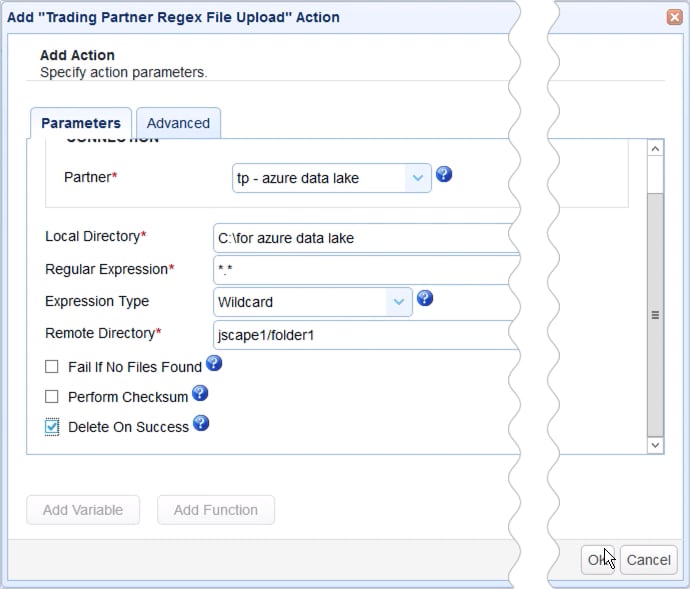
Task: Click the vertical scrollbar thumb
Action: coord(656,315)
